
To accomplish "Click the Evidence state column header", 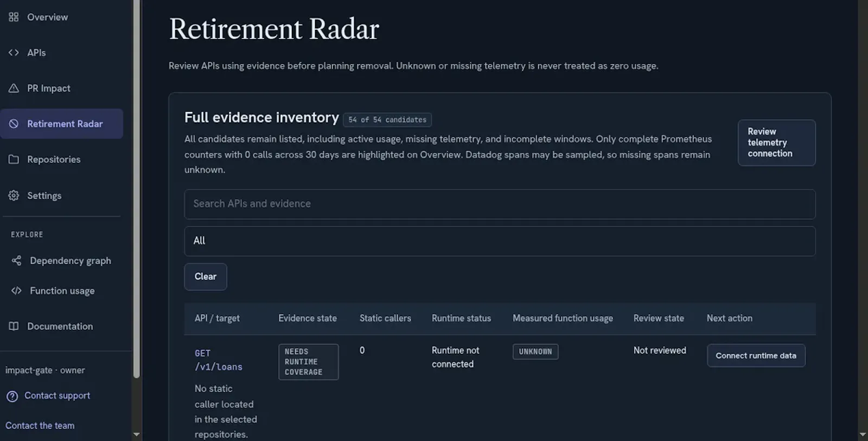I will [x=308, y=318].
